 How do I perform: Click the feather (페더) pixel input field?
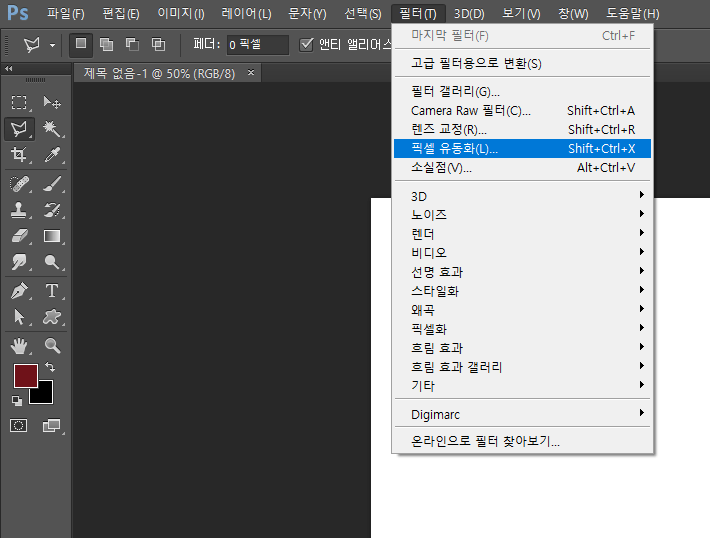(257, 45)
